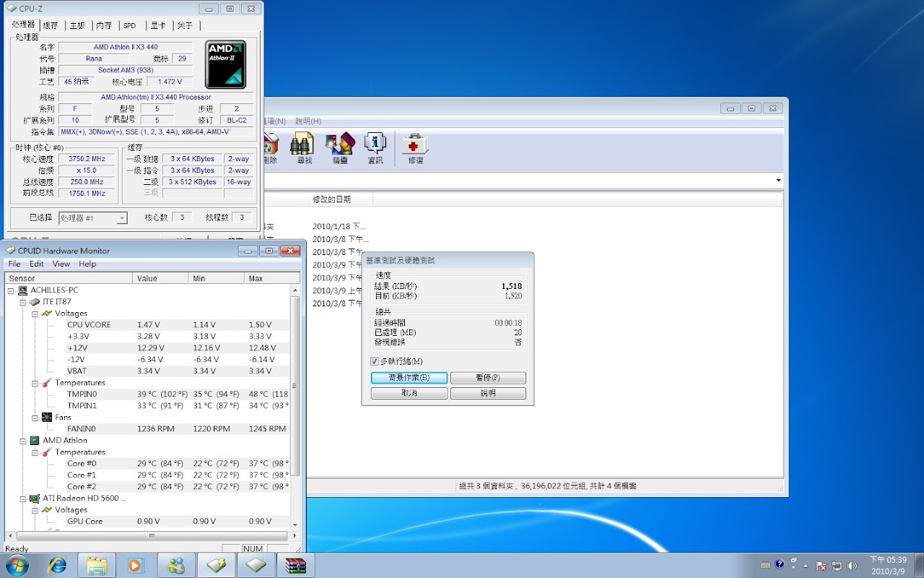Switch to WinRAR via taskbar books icon

pos(295,565)
